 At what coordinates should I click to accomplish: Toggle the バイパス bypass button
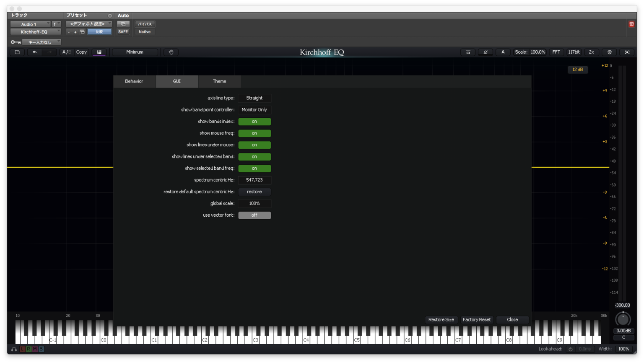click(x=145, y=24)
